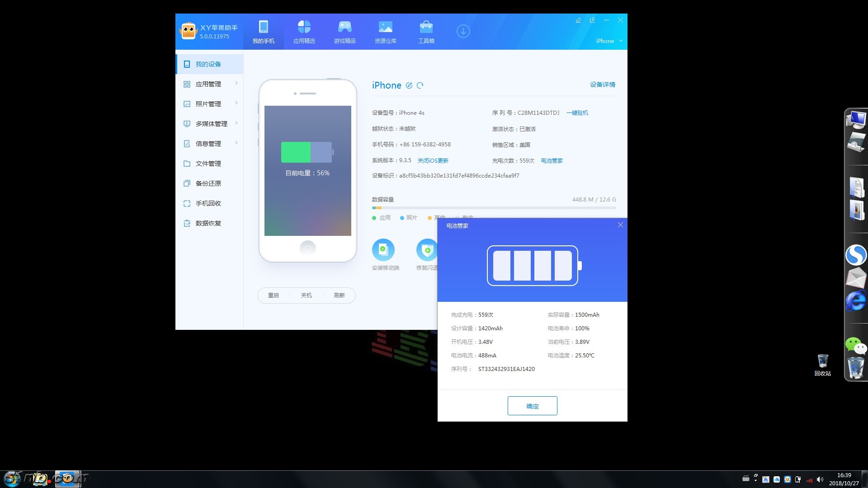Screen dimensions: 868x488
Task: Select 备份还原 in the sidebar
Action: [208, 183]
